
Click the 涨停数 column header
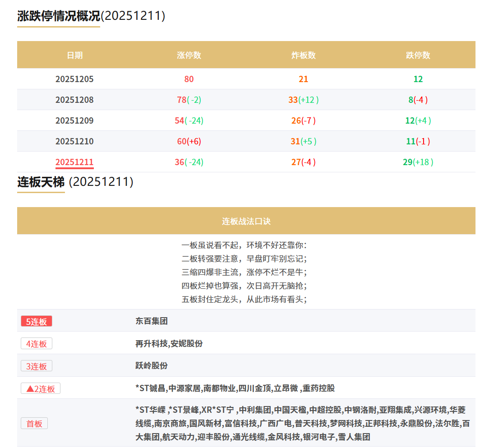(x=189, y=55)
